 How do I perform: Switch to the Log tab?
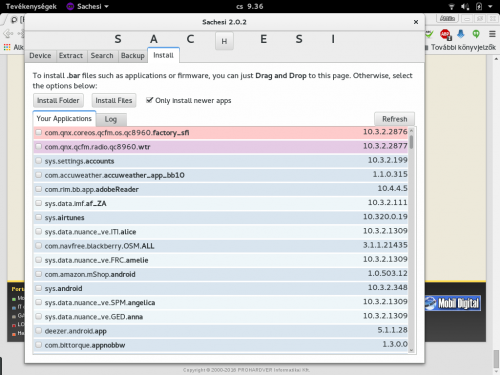(111, 119)
